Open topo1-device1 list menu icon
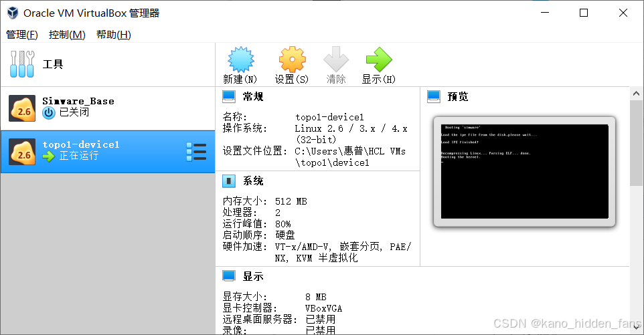Screen dimensions: 644x335 pos(196,152)
